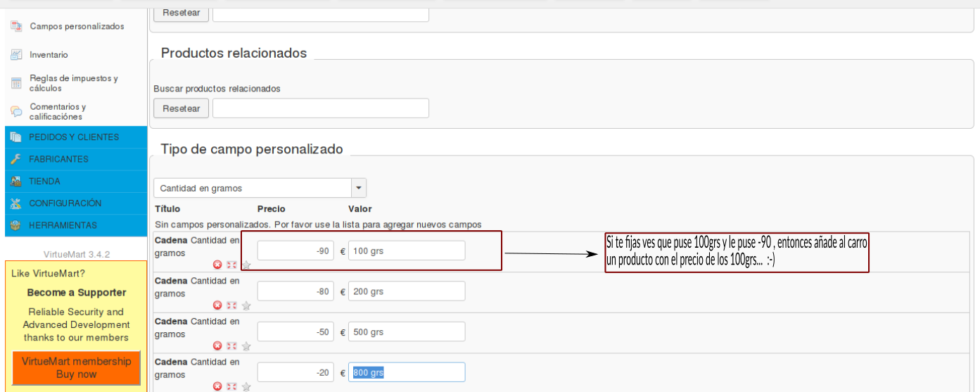
Task: Click the value field containing 500 grs
Action: (x=407, y=331)
